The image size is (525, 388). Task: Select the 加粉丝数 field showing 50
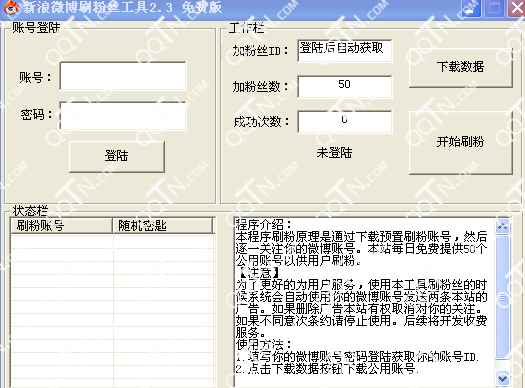[345, 86]
